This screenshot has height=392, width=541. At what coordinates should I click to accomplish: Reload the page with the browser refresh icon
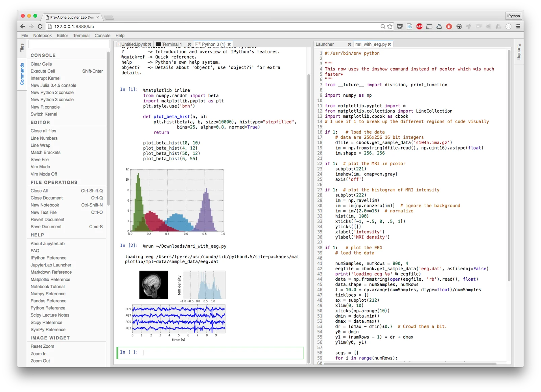tap(40, 26)
